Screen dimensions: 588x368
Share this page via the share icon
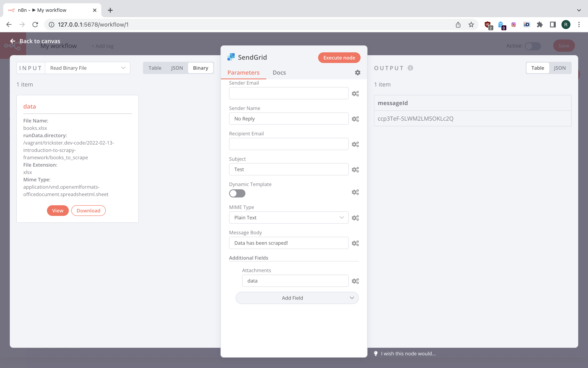click(x=458, y=25)
